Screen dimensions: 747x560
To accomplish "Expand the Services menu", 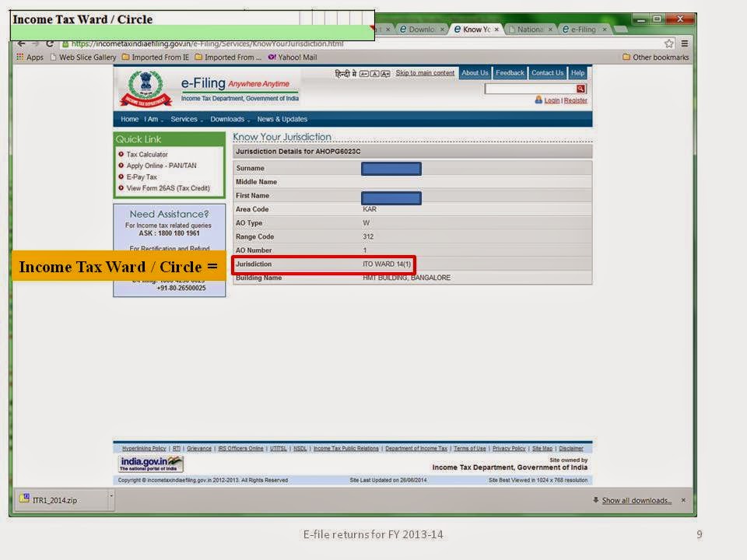I will coord(186,119).
